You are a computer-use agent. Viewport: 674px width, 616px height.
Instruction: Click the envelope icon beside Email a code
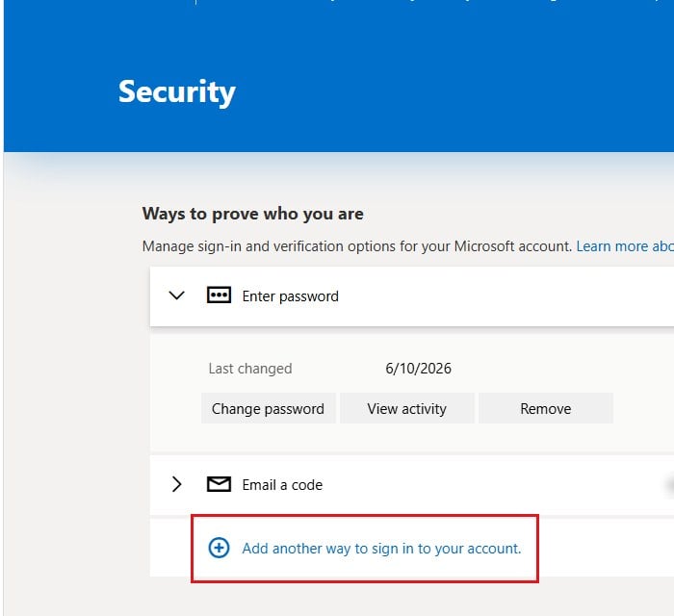pos(219,484)
